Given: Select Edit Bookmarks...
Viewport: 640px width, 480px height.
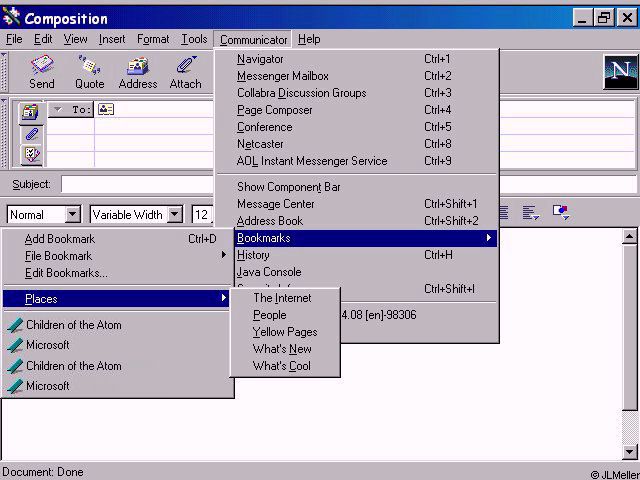Looking at the screenshot, I should click(118, 273).
